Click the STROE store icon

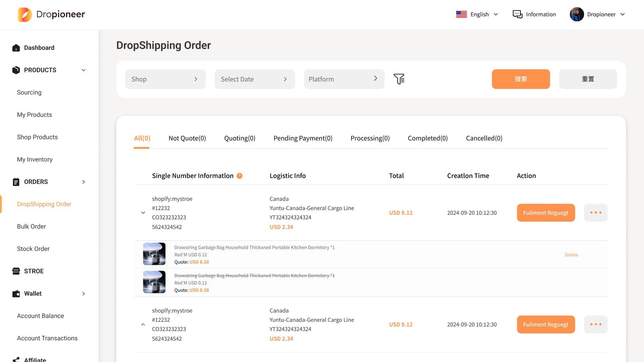[16, 271]
